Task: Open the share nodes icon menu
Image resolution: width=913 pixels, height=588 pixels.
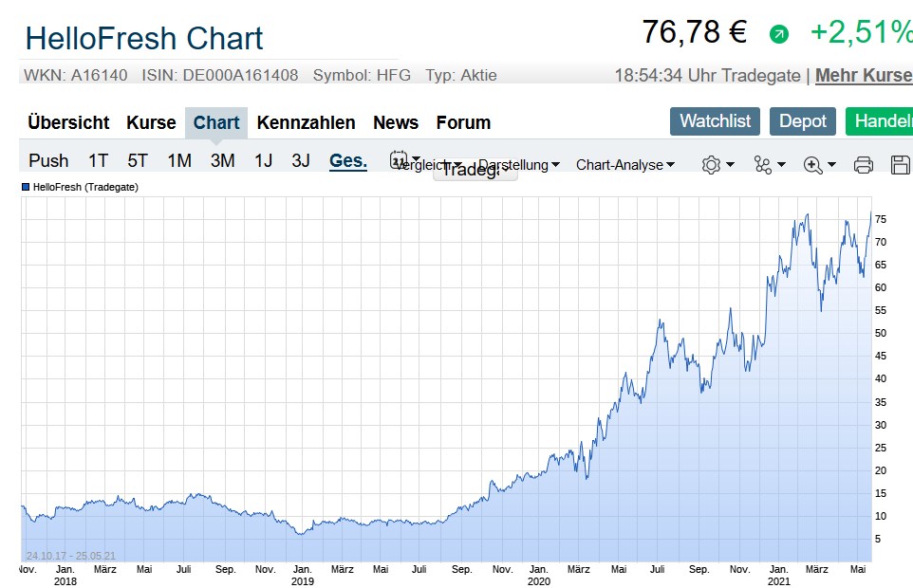Action: point(769,165)
